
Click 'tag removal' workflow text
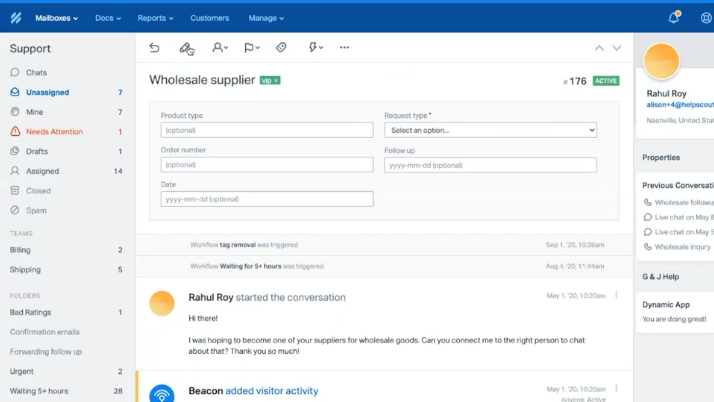tap(238, 245)
